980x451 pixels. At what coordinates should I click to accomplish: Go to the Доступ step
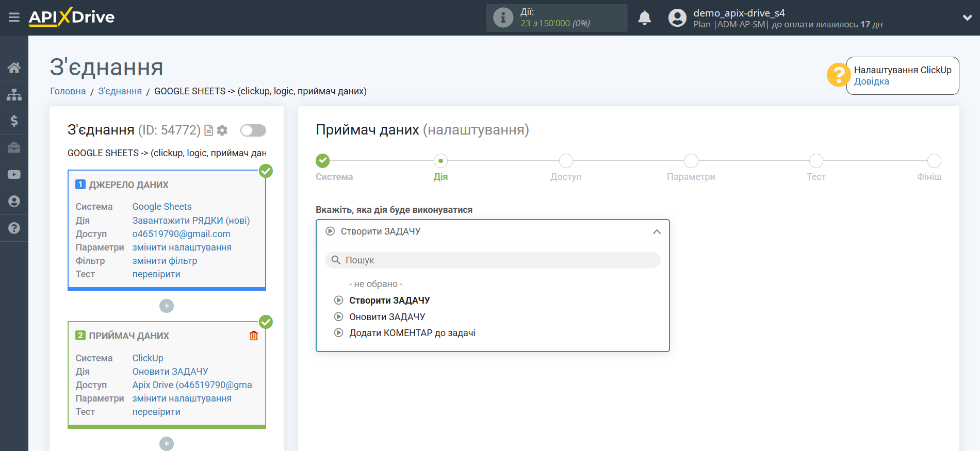coord(566,161)
